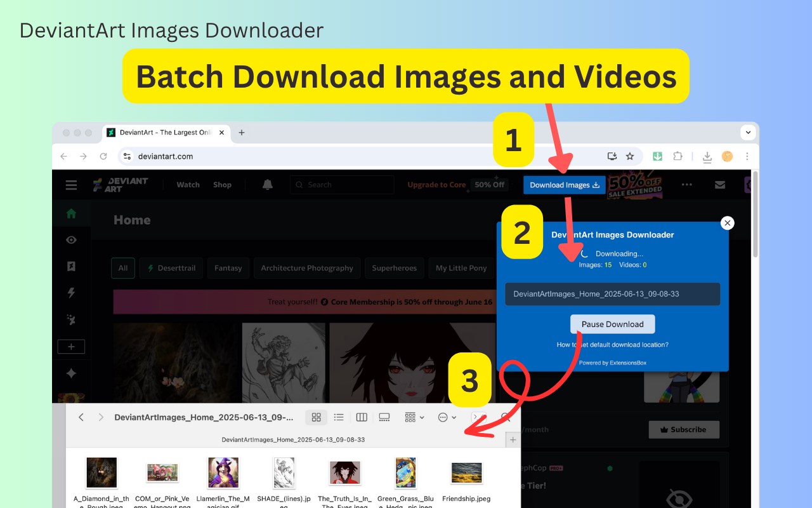Open the Watch eye icon in sidebar
This screenshot has height=508, width=812.
point(71,240)
